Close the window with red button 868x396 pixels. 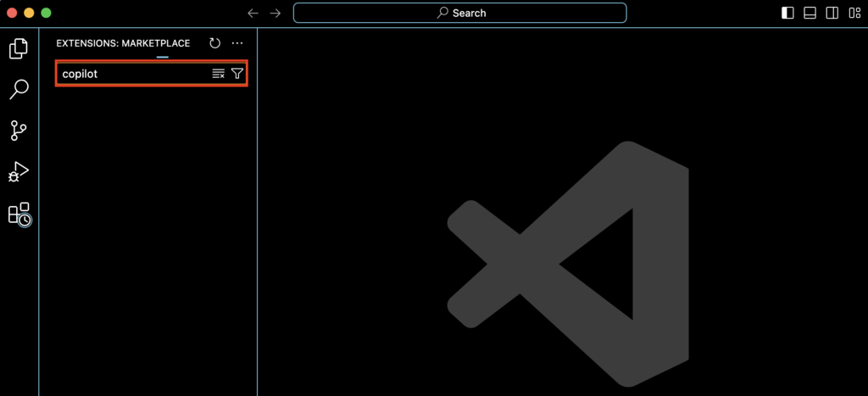12,13
